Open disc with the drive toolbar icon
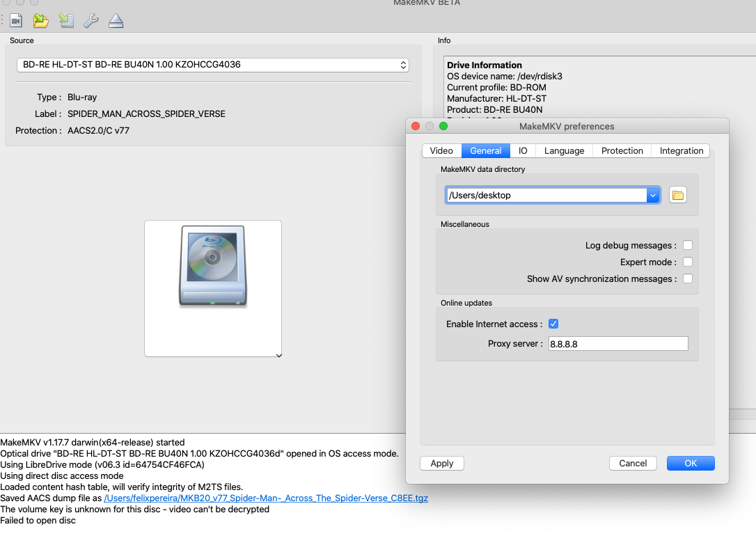Screen dimensions: 756x536 click(x=65, y=20)
